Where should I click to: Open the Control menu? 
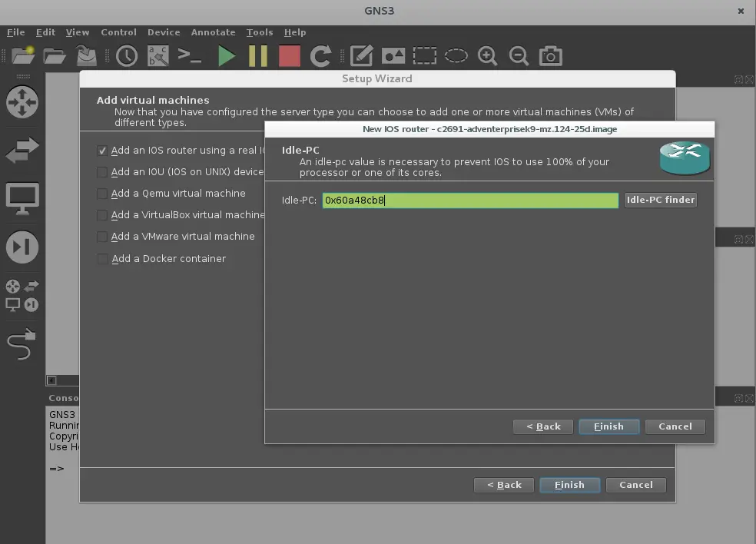(118, 32)
